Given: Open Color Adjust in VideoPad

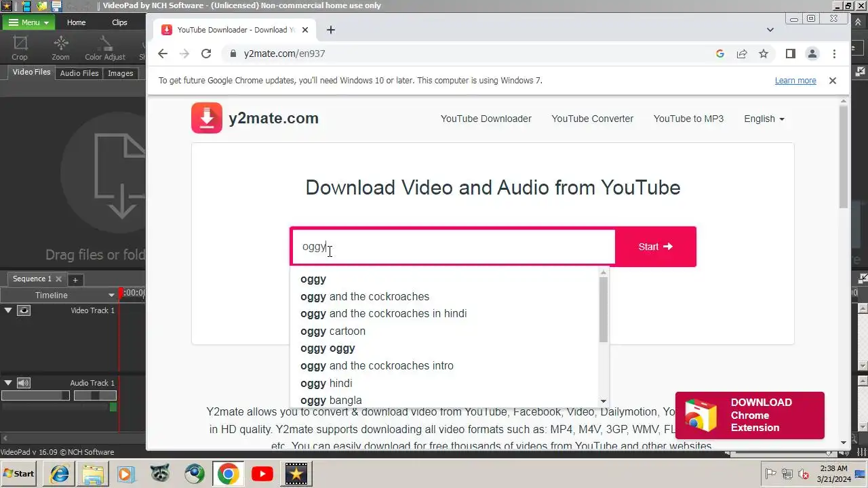Looking at the screenshot, I should point(105,47).
